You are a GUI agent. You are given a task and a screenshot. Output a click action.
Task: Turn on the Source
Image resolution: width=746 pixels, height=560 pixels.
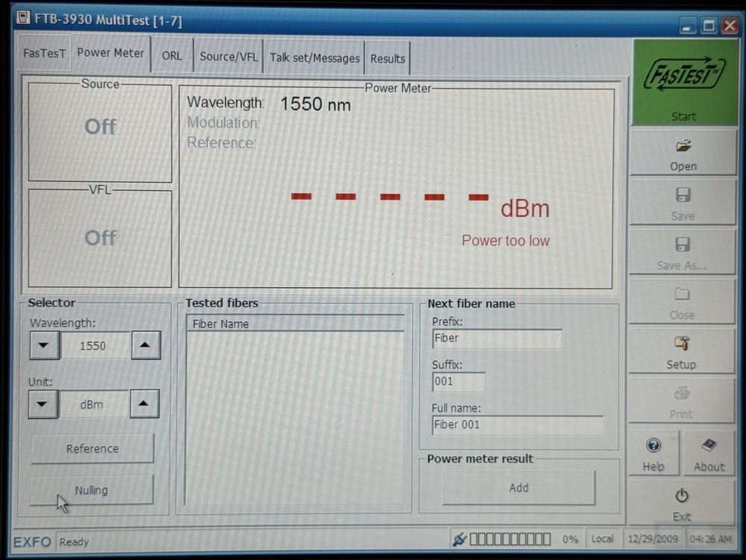coord(99,127)
